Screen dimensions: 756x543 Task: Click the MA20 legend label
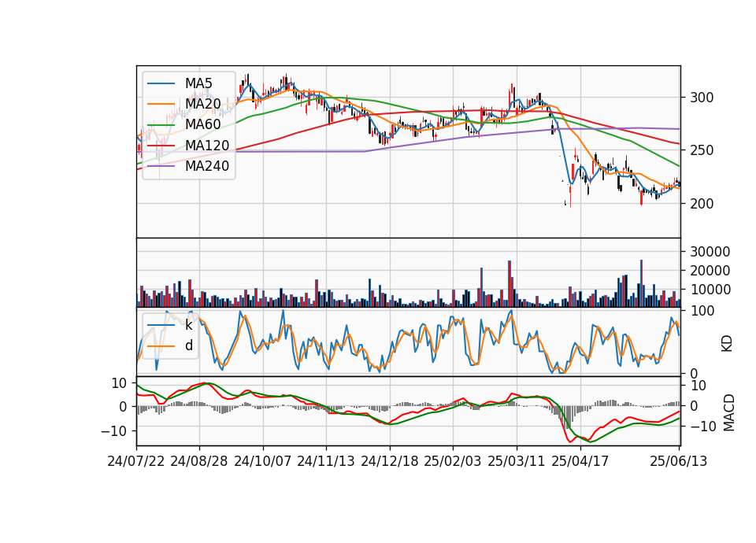point(203,104)
